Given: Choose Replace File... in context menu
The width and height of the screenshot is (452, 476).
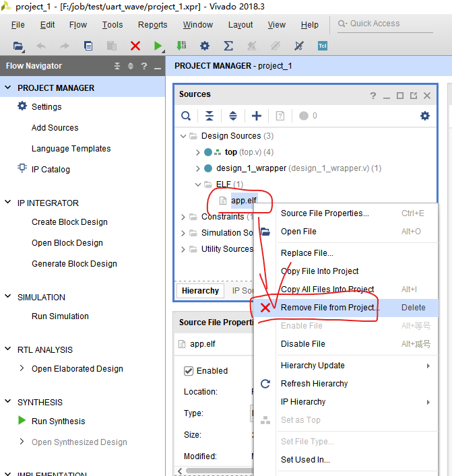Looking at the screenshot, I should click(346, 253).
